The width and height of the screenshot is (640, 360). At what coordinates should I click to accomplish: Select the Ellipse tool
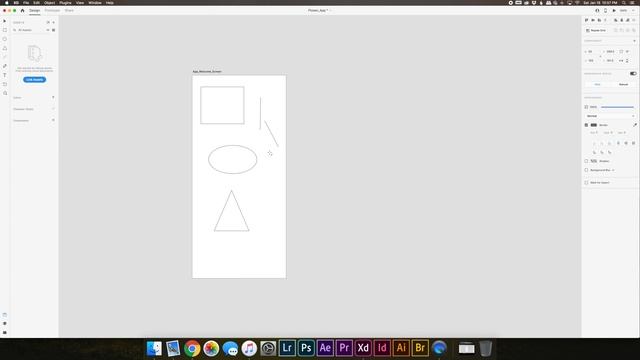coord(5,39)
